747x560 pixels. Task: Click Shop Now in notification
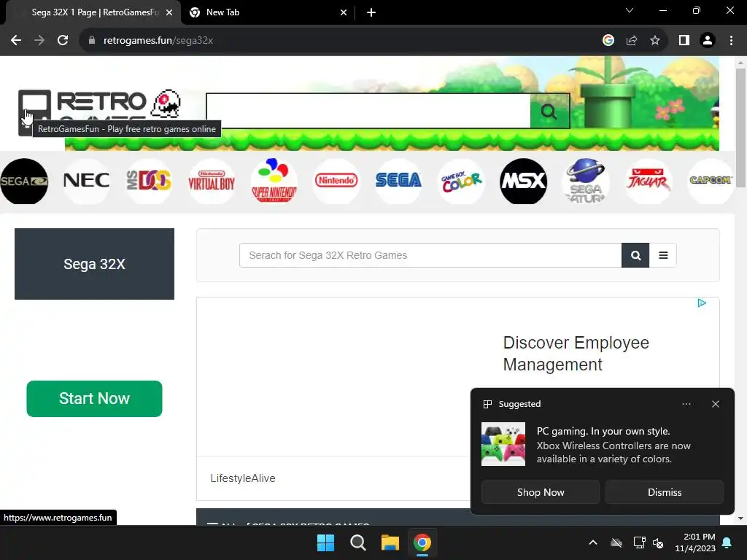coord(541,492)
